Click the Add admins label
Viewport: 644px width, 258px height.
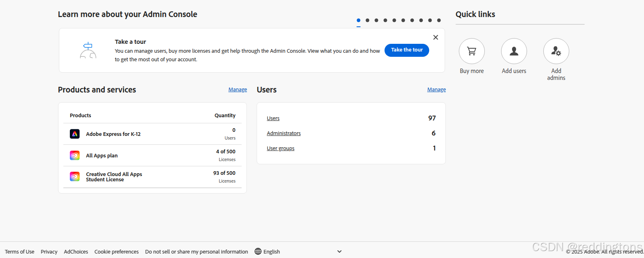point(556,74)
